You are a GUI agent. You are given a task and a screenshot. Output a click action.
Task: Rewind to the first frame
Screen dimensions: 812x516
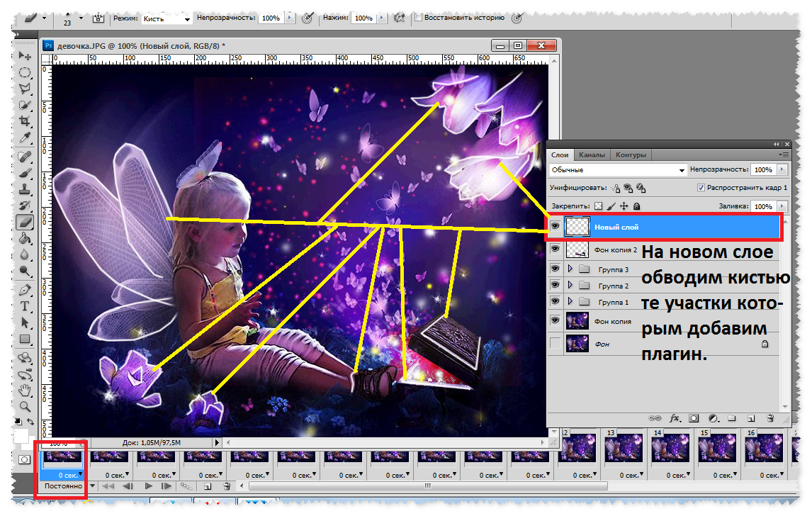click(x=108, y=486)
